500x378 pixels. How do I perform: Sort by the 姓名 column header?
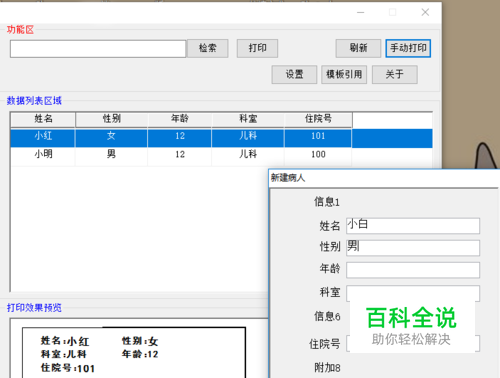coord(43,119)
